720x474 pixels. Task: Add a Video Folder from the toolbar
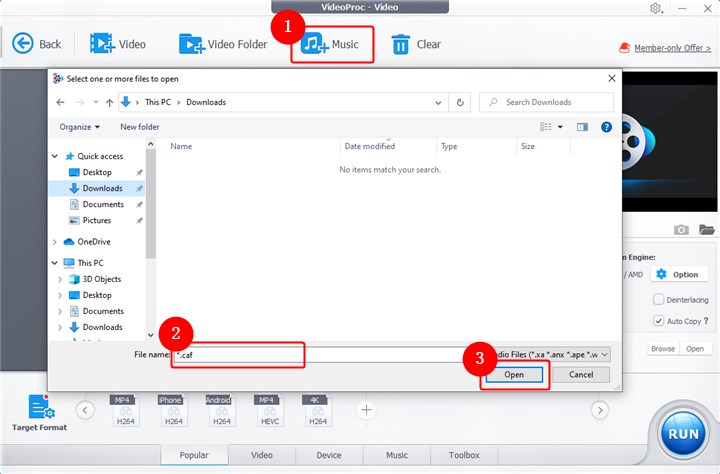click(223, 44)
